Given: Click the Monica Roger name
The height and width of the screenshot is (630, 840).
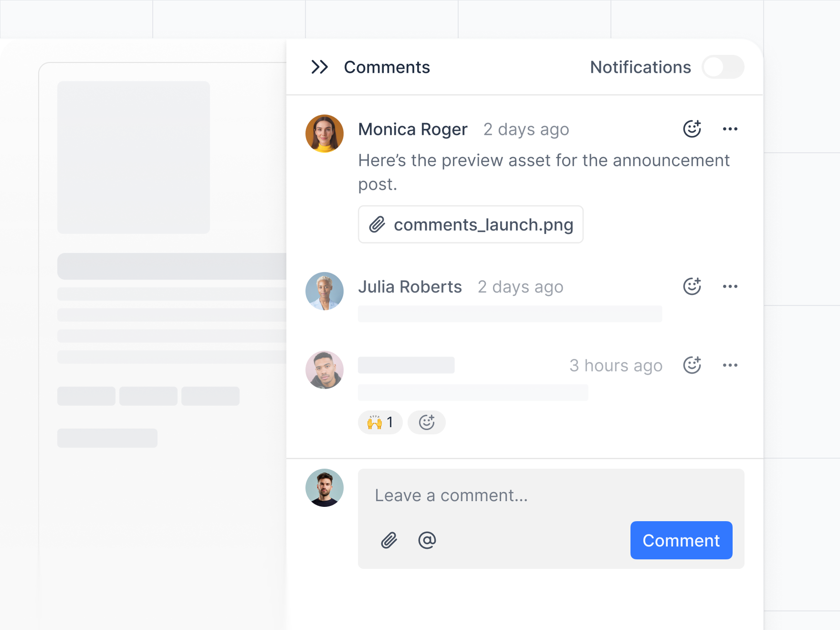Looking at the screenshot, I should [413, 129].
